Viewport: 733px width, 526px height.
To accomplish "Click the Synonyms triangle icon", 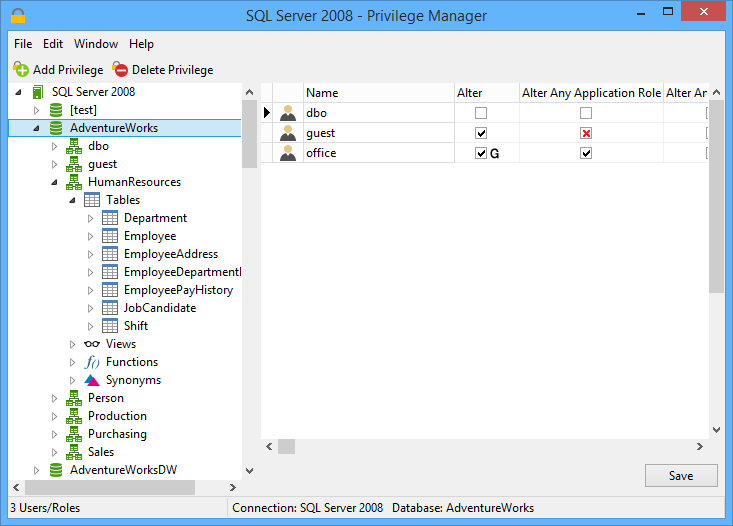I will coord(92,380).
